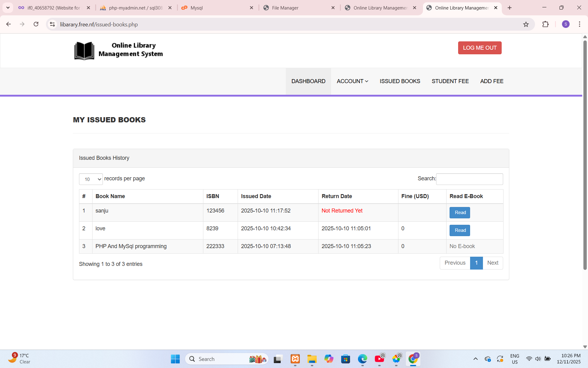Click the Chrome profile avatar icon

tap(566, 25)
